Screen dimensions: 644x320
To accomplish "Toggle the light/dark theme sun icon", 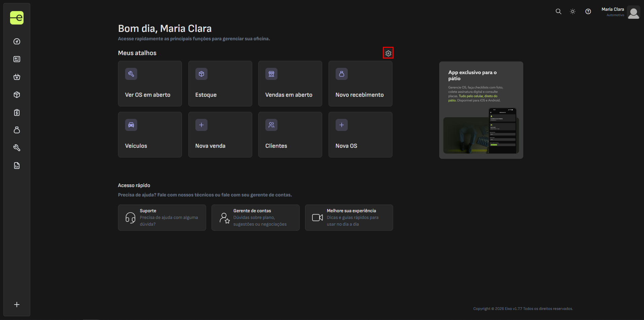I will pos(573,11).
